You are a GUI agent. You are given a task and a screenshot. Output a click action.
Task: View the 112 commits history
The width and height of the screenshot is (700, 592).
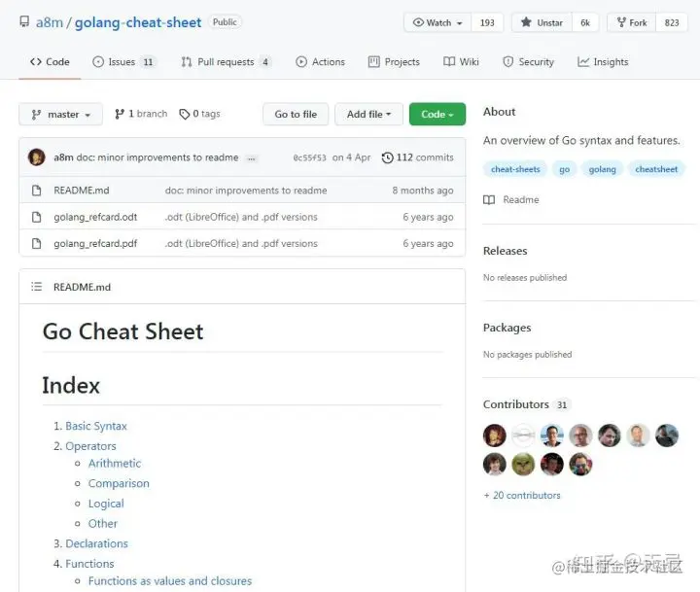[x=417, y=157]
